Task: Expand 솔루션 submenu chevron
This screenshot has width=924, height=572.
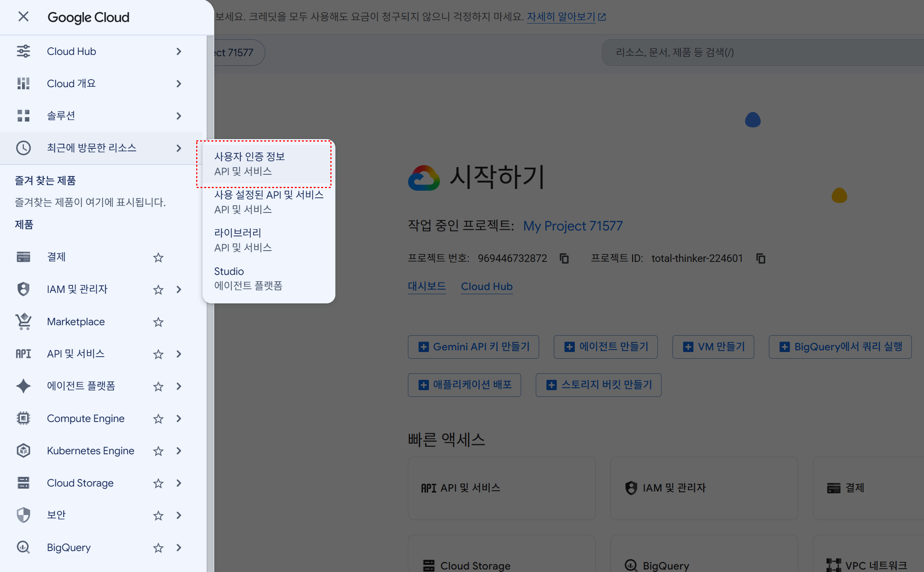Action: [179, 116]
